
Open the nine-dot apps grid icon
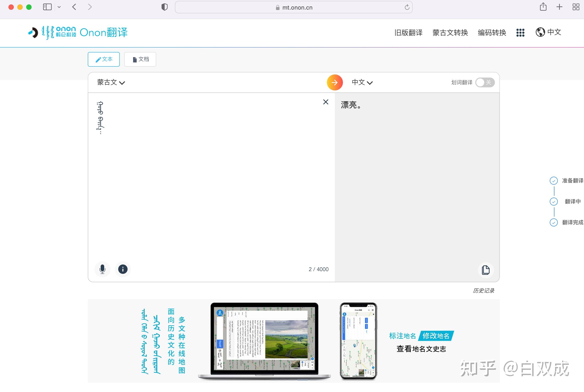[520, 32]
